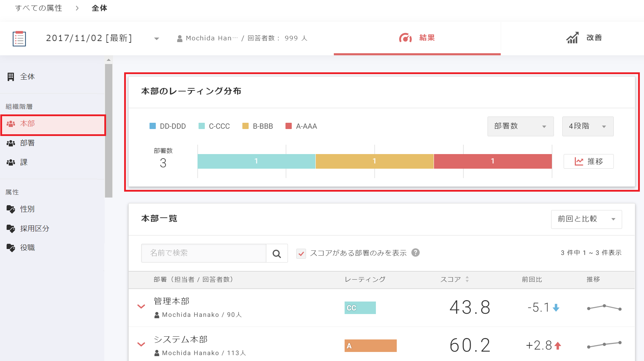
Task: Click the 性別 tag icon
Action: pyautogui.click(x=11, y=209)
